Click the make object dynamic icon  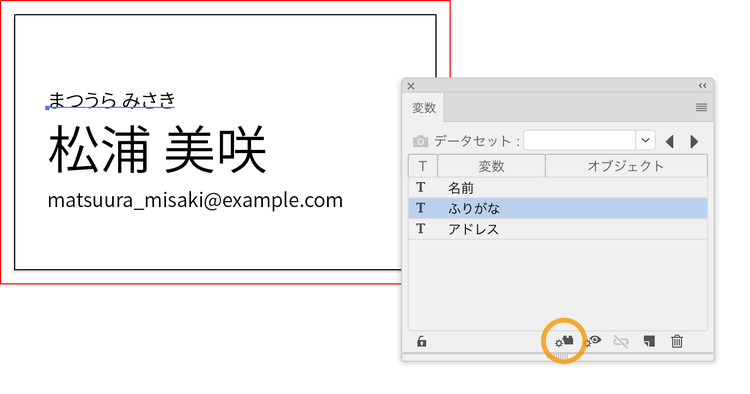click(x=564, y=341)
